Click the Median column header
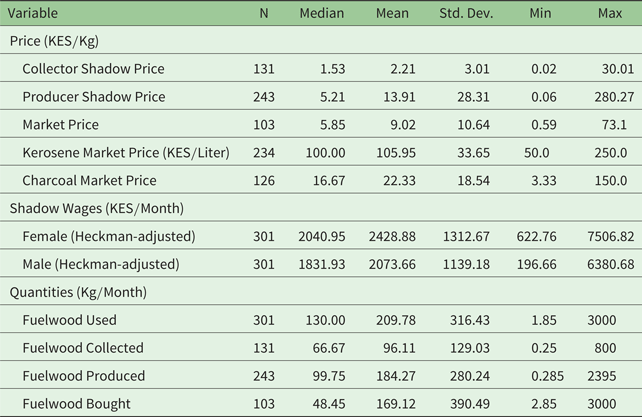Screen dimensions: 642x417 point(322,13)
